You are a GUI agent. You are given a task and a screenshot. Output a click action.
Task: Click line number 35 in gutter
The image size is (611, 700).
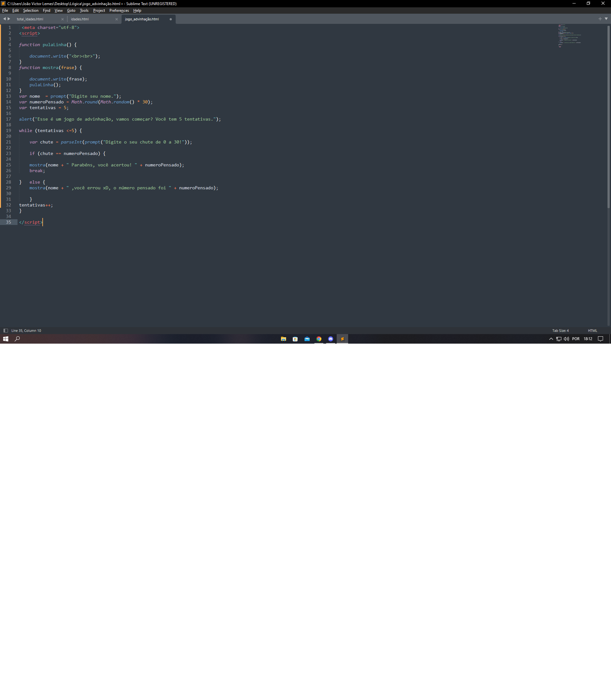[x=9, y=222]
